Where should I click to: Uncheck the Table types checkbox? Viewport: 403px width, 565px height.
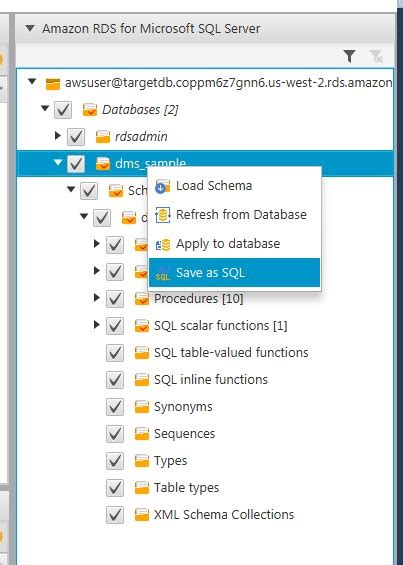(115, 488)
